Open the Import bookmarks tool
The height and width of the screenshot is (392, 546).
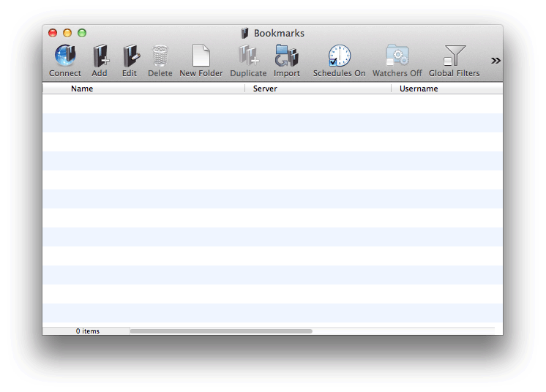point(286,56)
